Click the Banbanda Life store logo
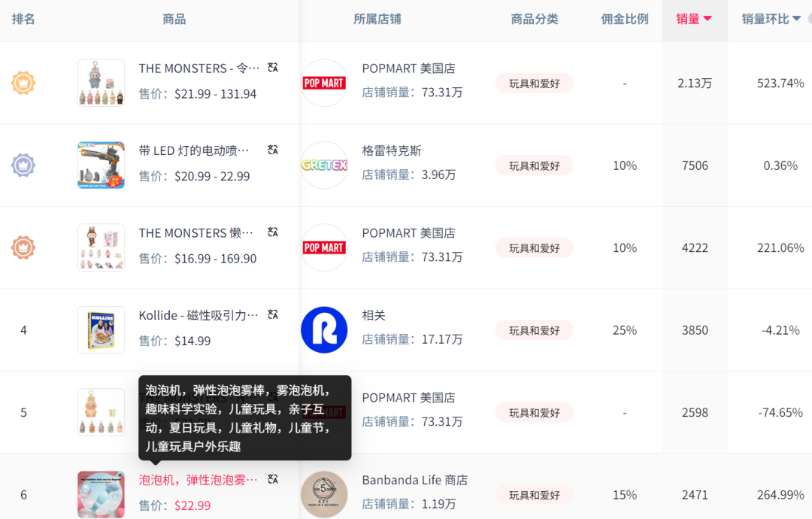Image resolution: width=812 pixels, height=519 pixels. 324,494
